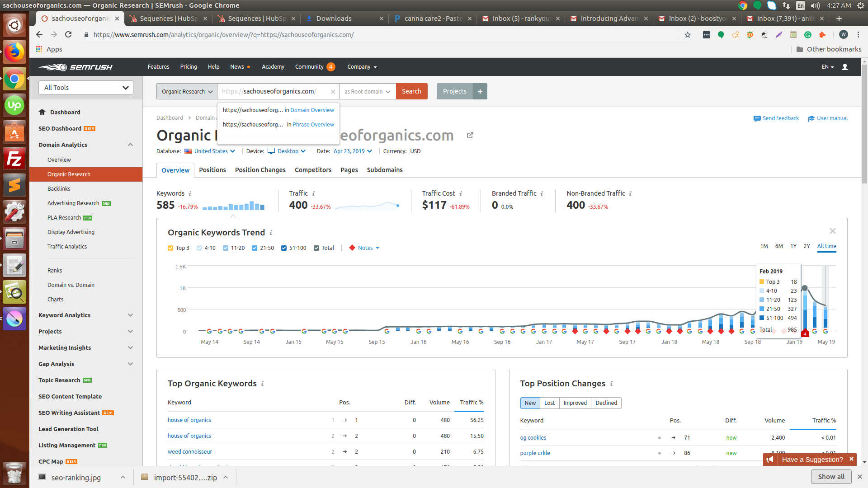Select the 1Y time range

tap(793, 246)
